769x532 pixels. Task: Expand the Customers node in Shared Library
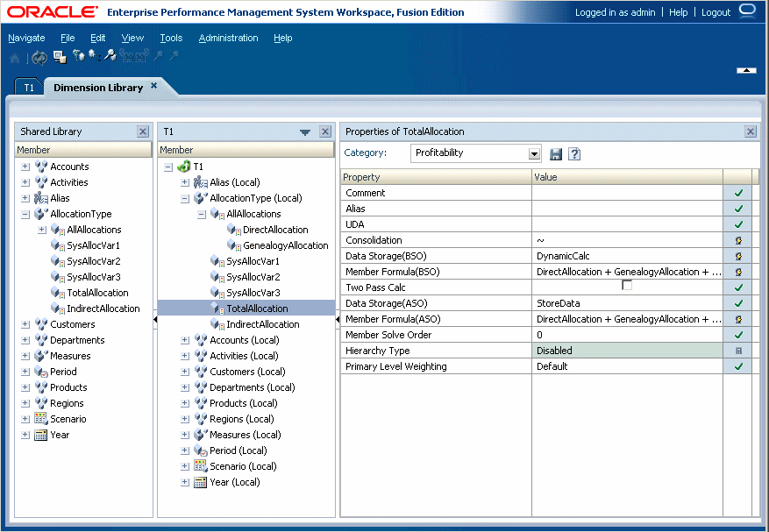click(x=25, y=324)
